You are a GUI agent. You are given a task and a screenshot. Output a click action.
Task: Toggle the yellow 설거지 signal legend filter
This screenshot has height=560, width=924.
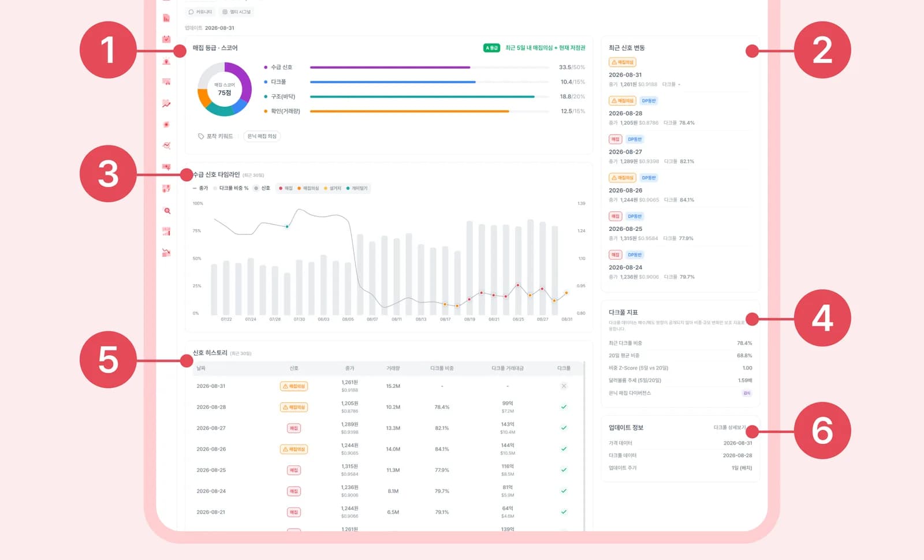click(333, 188)
